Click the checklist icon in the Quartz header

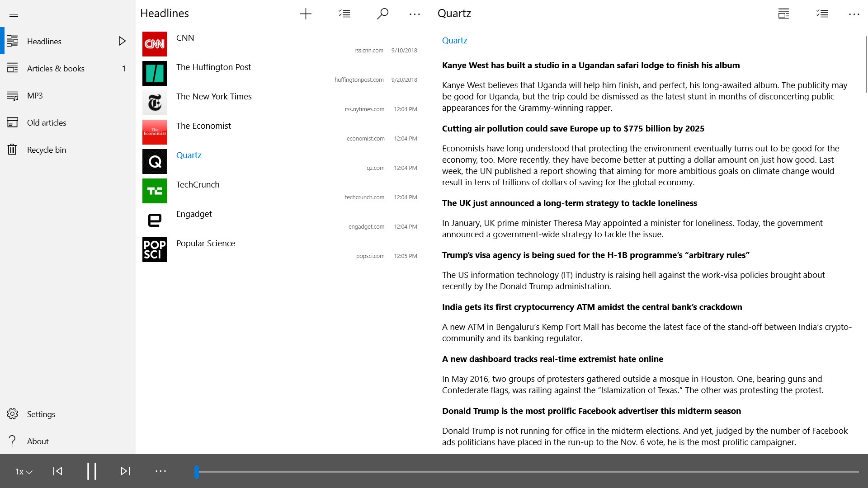tap(822, 14)
